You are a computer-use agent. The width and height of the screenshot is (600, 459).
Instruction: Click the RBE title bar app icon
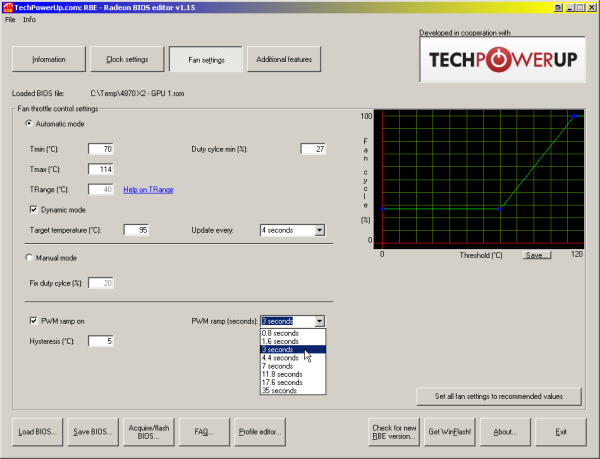coord(9,7)
